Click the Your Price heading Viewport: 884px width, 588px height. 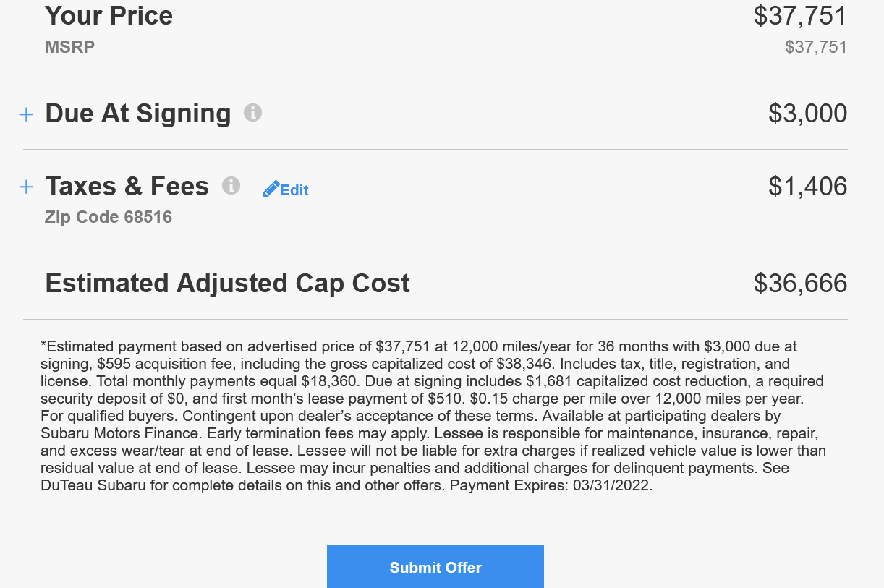tap(109, 16)
